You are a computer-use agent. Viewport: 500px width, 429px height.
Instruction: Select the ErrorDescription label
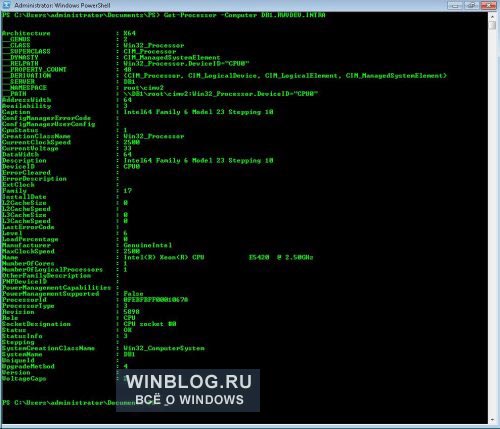coord(34,179)
